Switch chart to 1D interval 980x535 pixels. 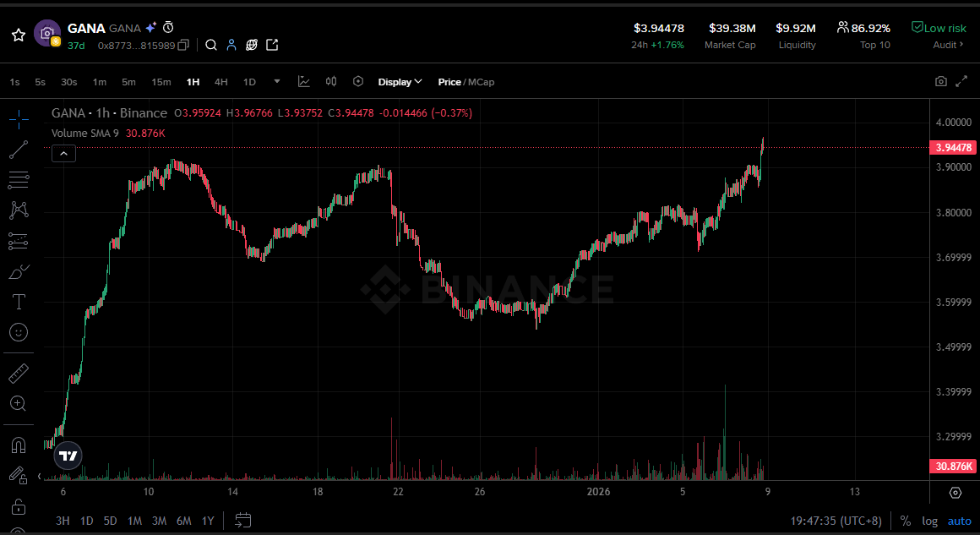(249, 82)
